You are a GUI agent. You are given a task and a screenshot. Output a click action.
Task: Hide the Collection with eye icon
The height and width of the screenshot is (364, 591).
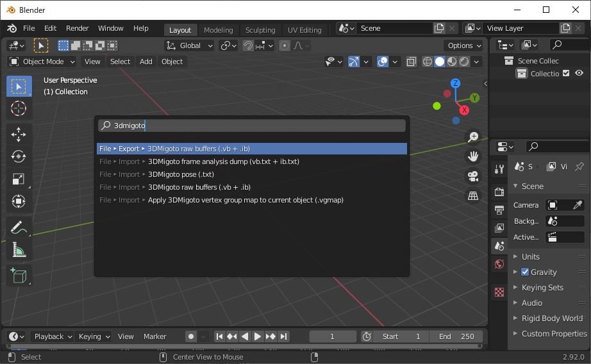coord(579,73)
